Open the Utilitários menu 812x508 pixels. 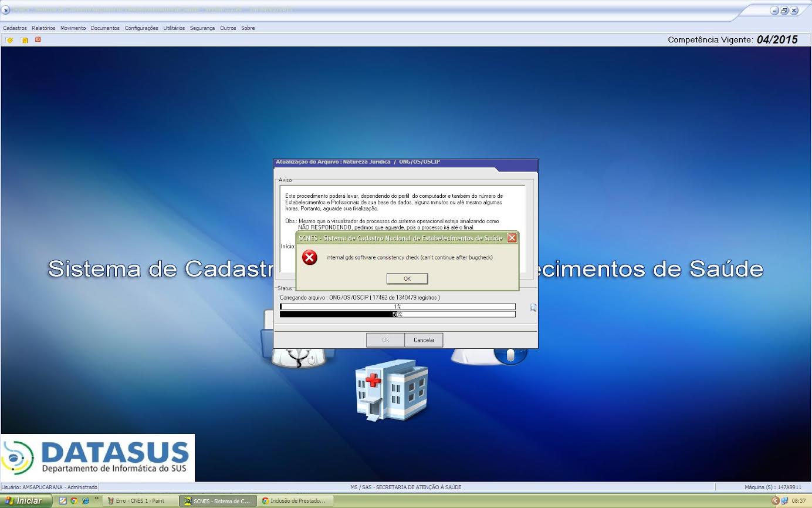coord(174,28)
